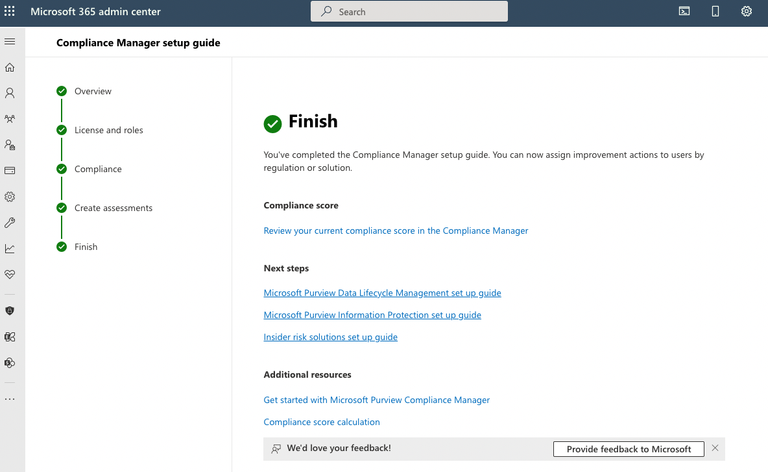Screen dimensions: 768x472
Task: Open Roles sidebar icon
Action: click(x=10, y=145)
